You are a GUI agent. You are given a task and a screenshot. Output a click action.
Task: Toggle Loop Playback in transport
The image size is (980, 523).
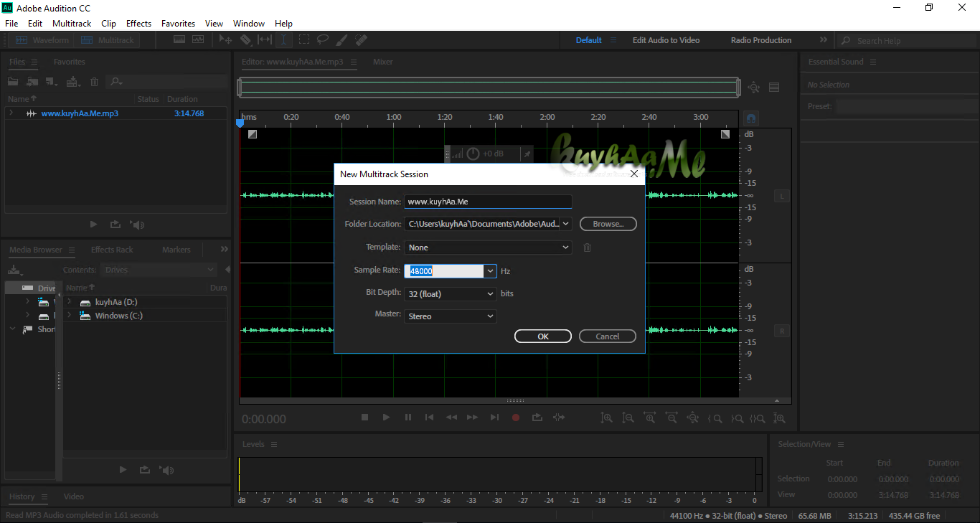(x=537, y=418)
